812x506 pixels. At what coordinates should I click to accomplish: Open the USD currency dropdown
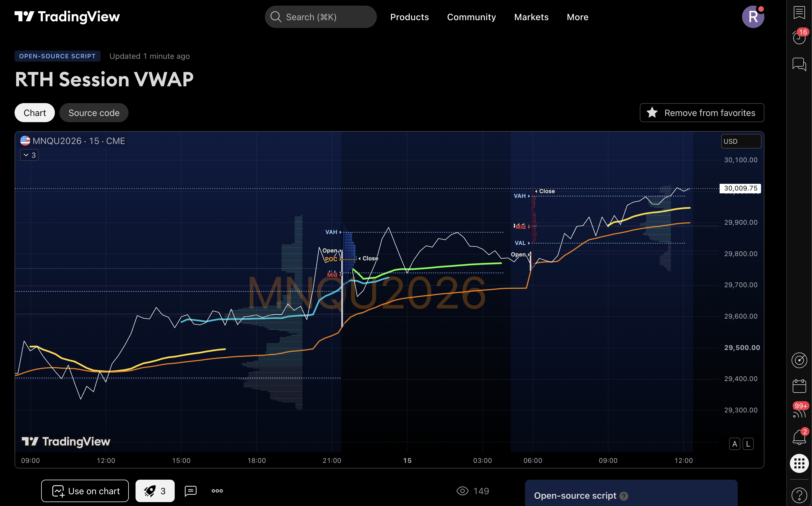pyautogui.click(x=741, y=141)
